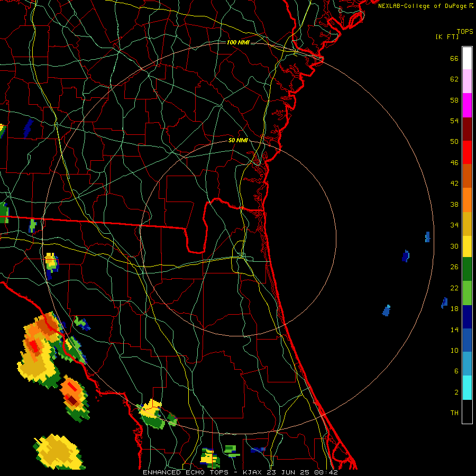
Task: Click the "KJAX" radar site identifier
Action: tap(252, 472)
